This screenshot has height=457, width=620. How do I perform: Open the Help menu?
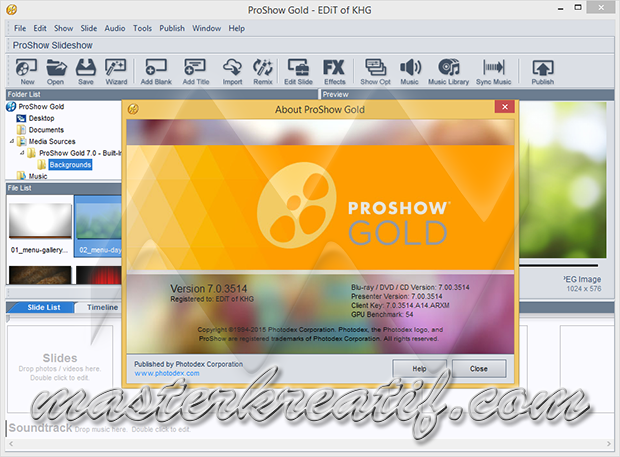(x=236, y=28)
